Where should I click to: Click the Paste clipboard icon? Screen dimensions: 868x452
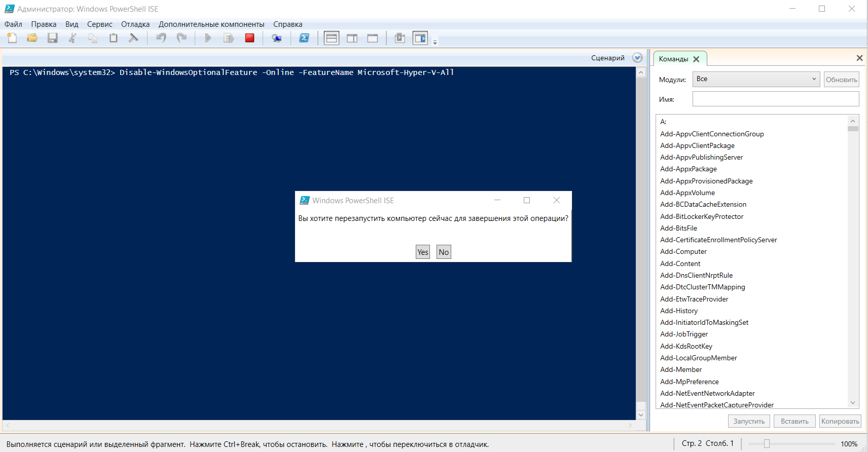point(114,38)
